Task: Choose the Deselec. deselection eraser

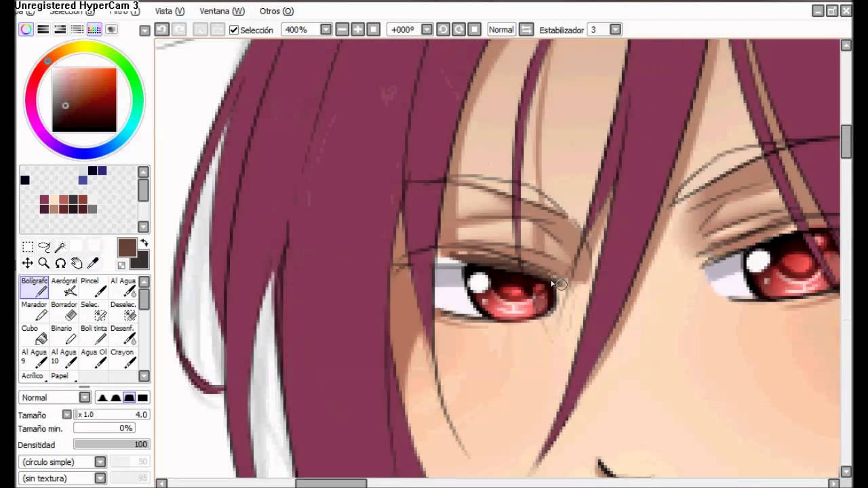Action: [x=123, y=311]
